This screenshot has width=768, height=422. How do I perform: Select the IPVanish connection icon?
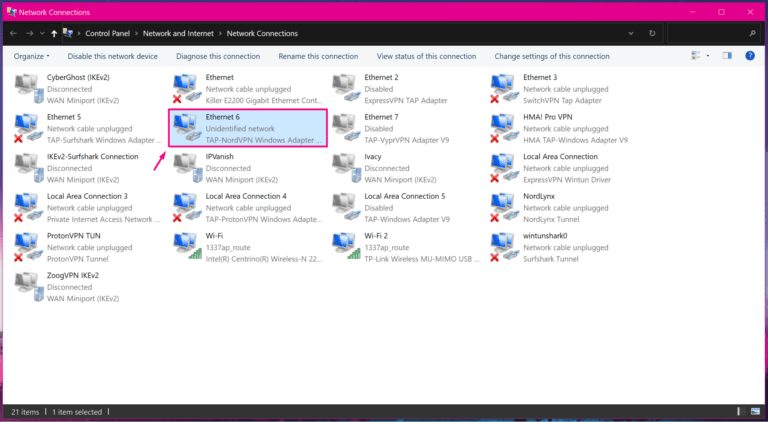[188, 168]
